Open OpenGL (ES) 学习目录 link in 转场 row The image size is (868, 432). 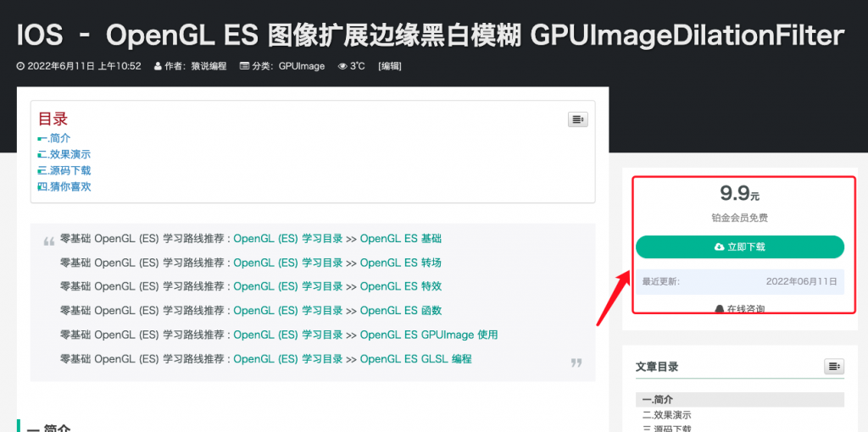[x=288, y=263]
